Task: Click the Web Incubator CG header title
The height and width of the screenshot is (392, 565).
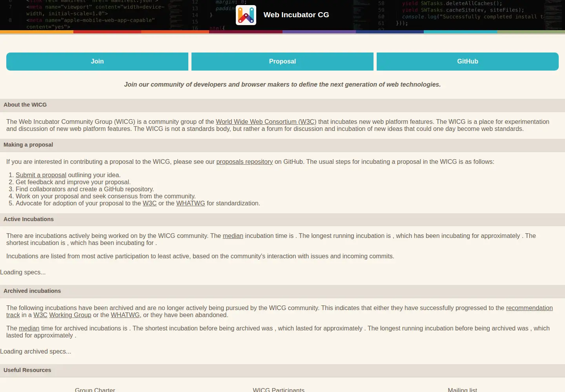Action: click(296, 15)
